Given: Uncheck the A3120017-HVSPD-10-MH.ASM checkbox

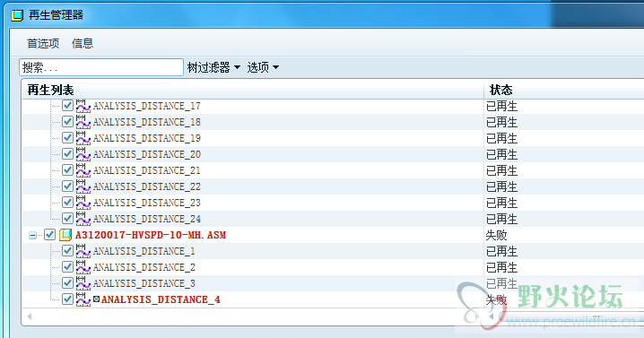Looking at the screenshot, I should (x=49, y=235).
